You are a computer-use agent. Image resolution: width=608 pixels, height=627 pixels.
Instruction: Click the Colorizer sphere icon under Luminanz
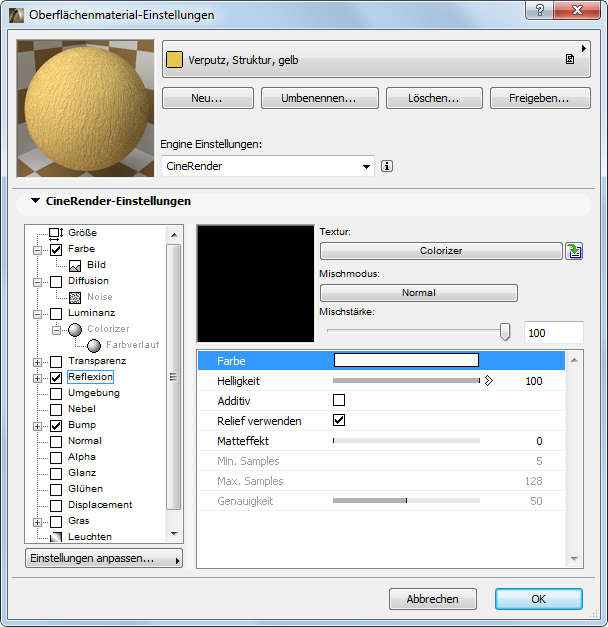pyautogui.click(x=75, y=329)
